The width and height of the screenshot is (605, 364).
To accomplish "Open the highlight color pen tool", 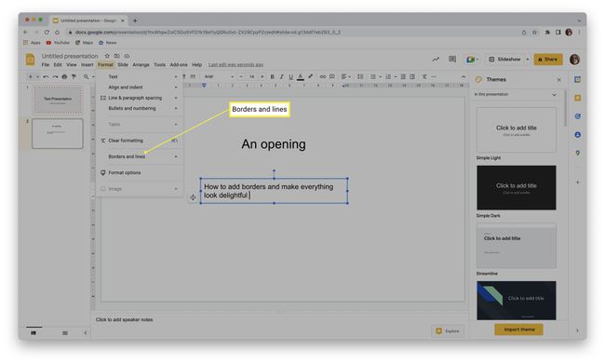I will pos(310,77).
